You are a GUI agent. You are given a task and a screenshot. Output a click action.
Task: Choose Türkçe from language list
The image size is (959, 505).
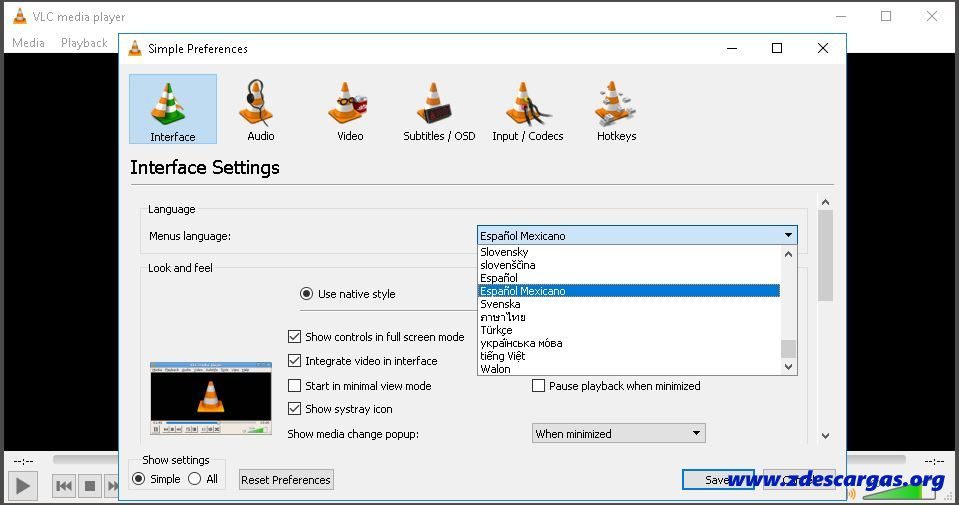tap(629, 330)
